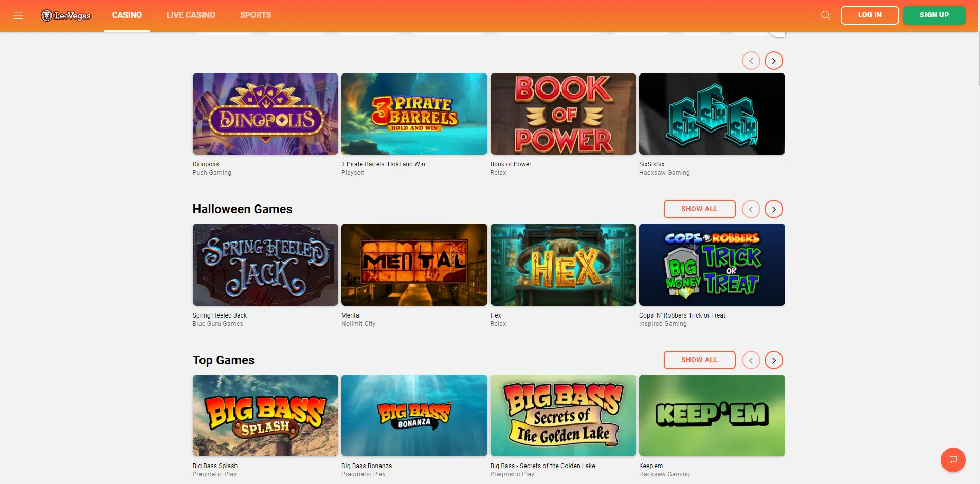
Task: Open the Big Bass Bonanza thumbnail
Action: coord(414,415)
